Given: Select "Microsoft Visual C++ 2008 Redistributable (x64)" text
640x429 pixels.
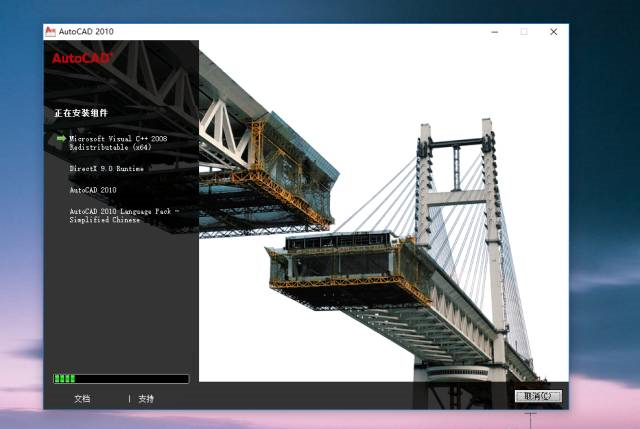Looking at the screenshot, I should (118, 143).
